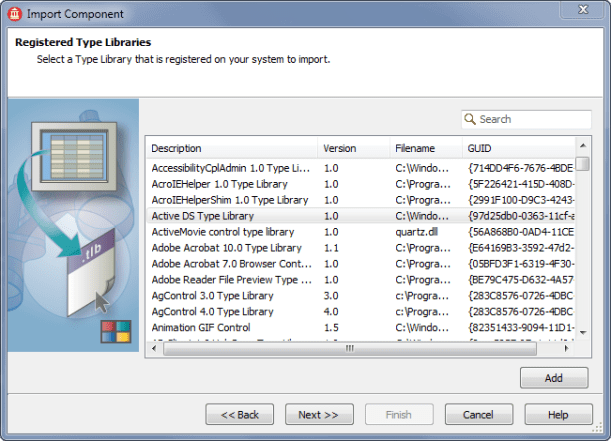Image resolution: width=611 pixels, height=441 pixels.
Task: Open Help for the import dialog
Action: [559, 415]
